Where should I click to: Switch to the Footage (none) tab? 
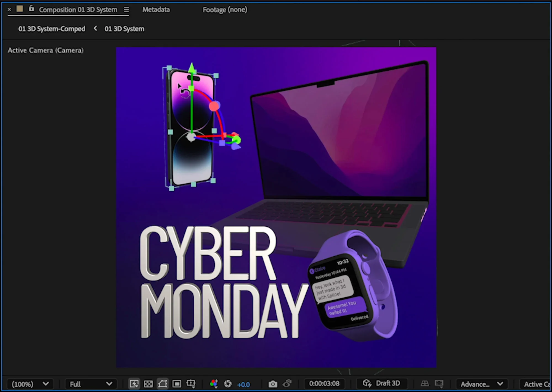(x=225, y=10)
